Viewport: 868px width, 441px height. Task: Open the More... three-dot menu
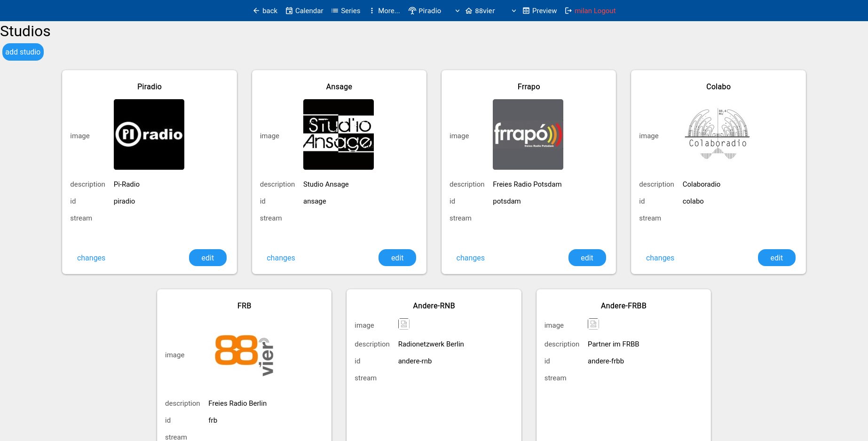(x=372, y=11)
